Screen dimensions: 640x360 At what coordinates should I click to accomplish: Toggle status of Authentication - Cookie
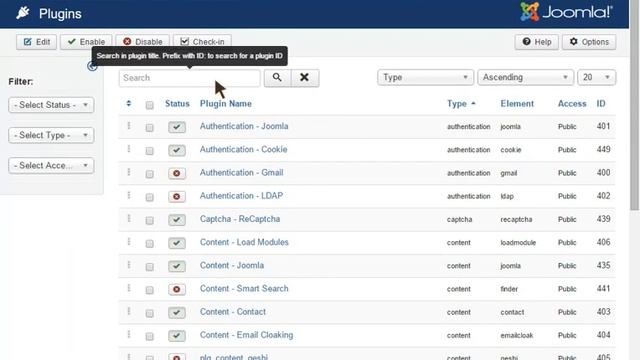[177, 150]
